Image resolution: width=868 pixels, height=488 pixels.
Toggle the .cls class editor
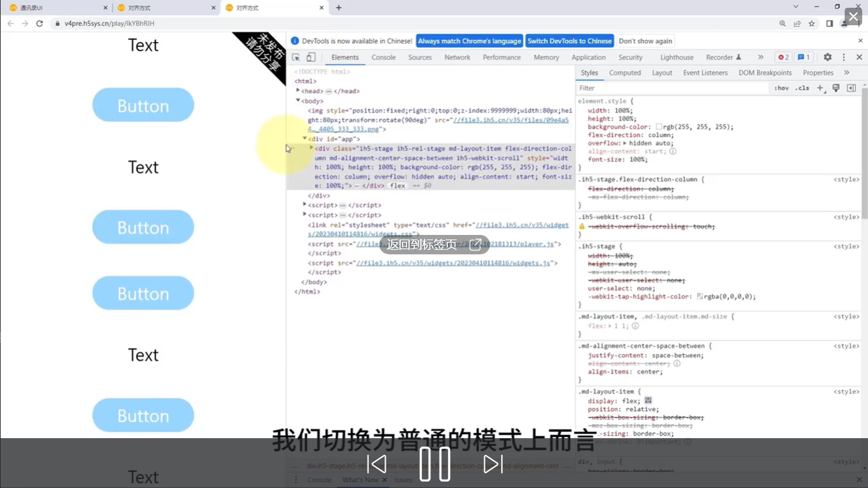pos(803,88)
